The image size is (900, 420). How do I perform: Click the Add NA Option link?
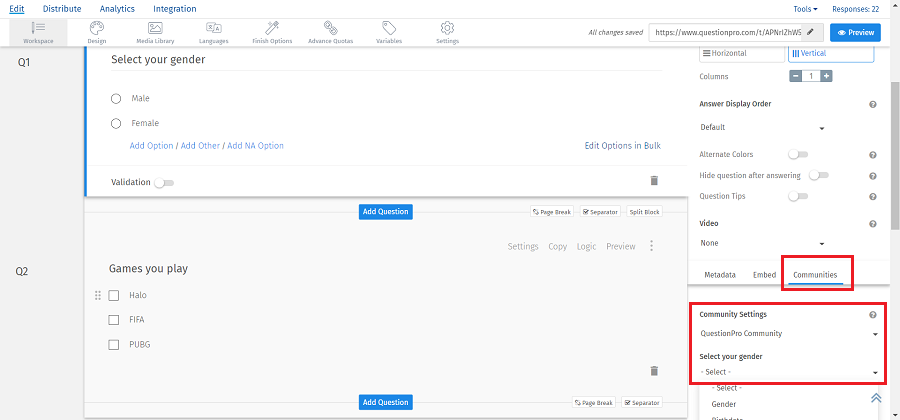[x=255, y=146]
